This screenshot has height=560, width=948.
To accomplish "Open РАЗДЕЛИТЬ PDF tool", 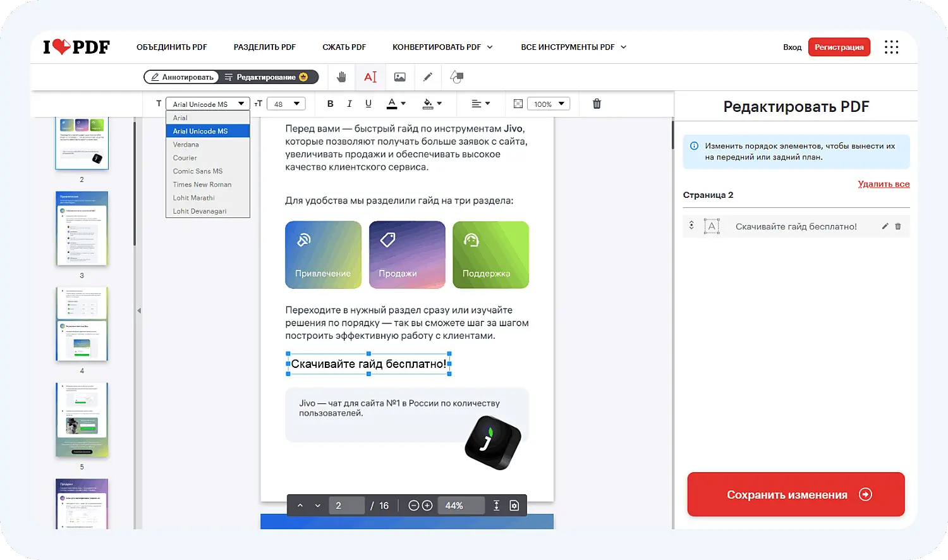I will point(265,47).
